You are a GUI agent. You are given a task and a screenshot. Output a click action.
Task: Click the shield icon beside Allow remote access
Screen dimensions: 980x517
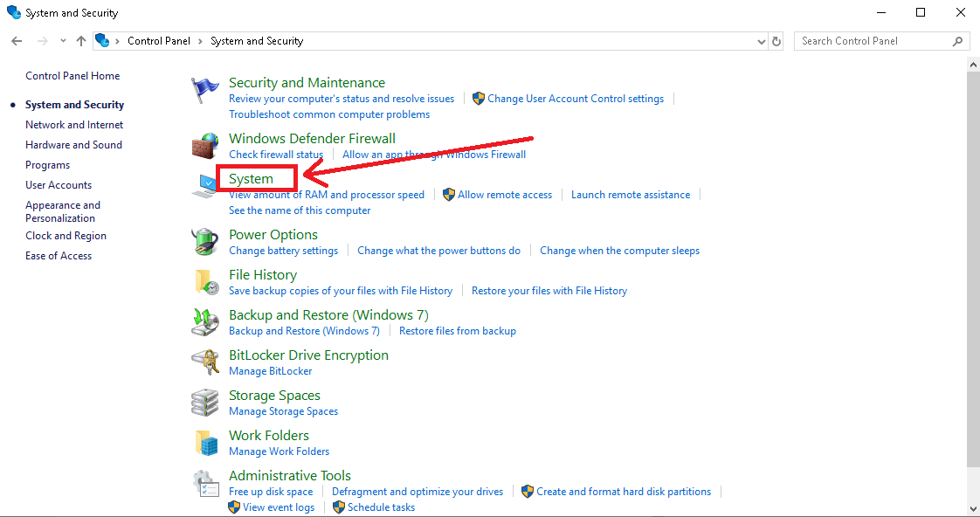449,195
